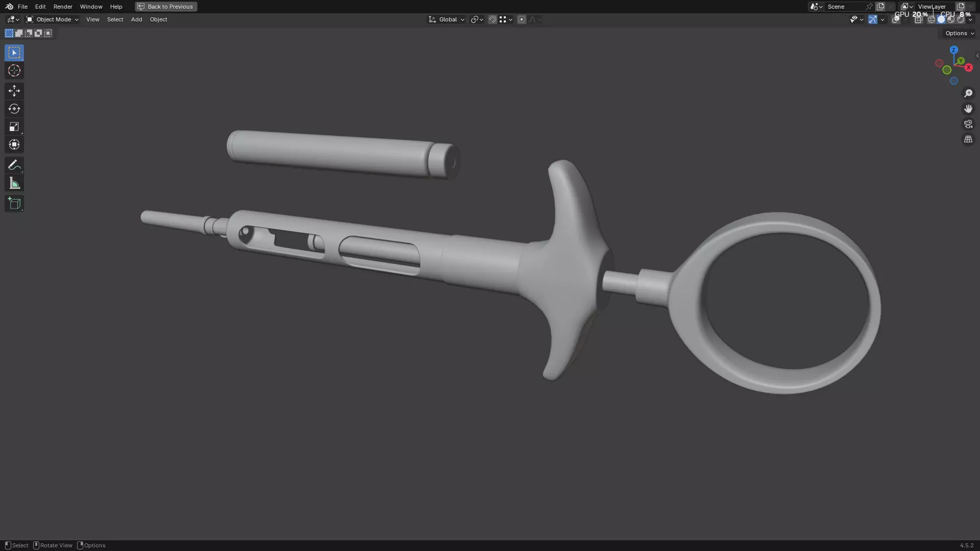The image size is (980, 551).
Task: Open the viewport View menu
Action: (x=93, y=19)
